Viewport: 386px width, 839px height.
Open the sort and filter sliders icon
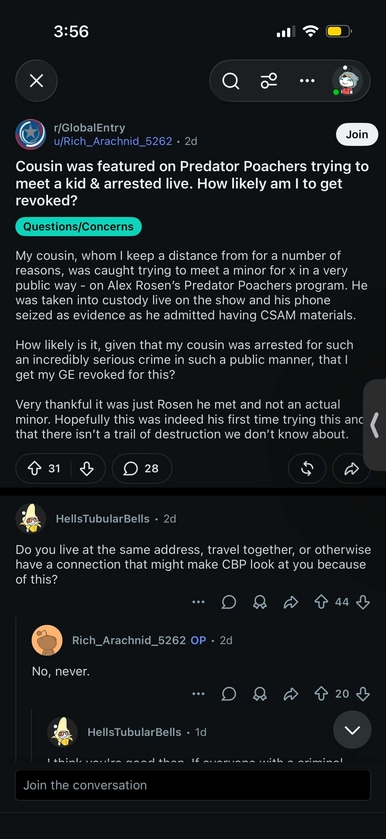[269, 81]
